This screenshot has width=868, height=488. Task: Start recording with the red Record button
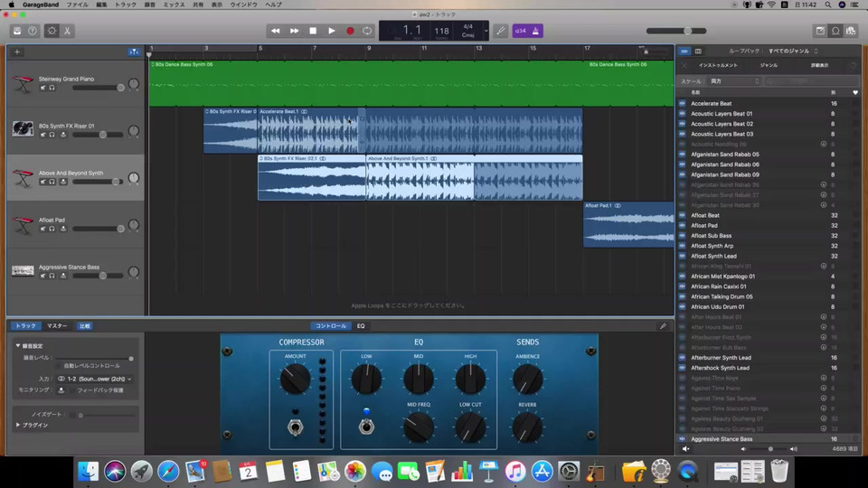pos(350,31)
